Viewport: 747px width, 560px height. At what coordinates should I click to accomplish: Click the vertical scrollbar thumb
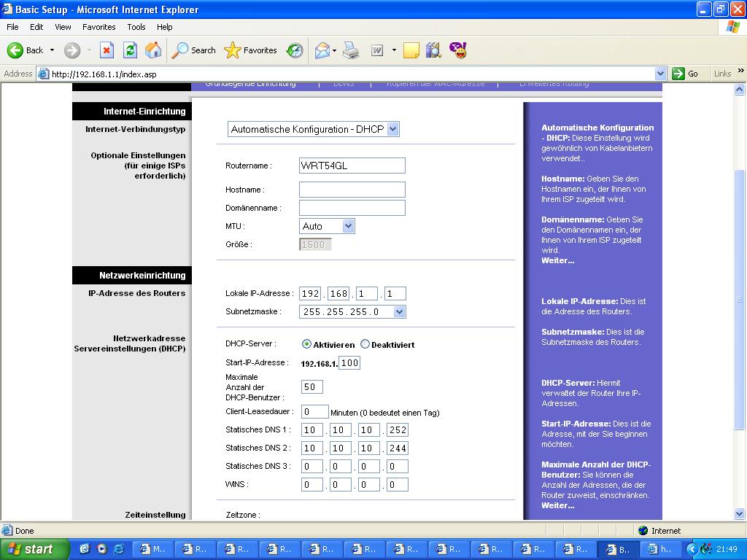coord(739,300)
